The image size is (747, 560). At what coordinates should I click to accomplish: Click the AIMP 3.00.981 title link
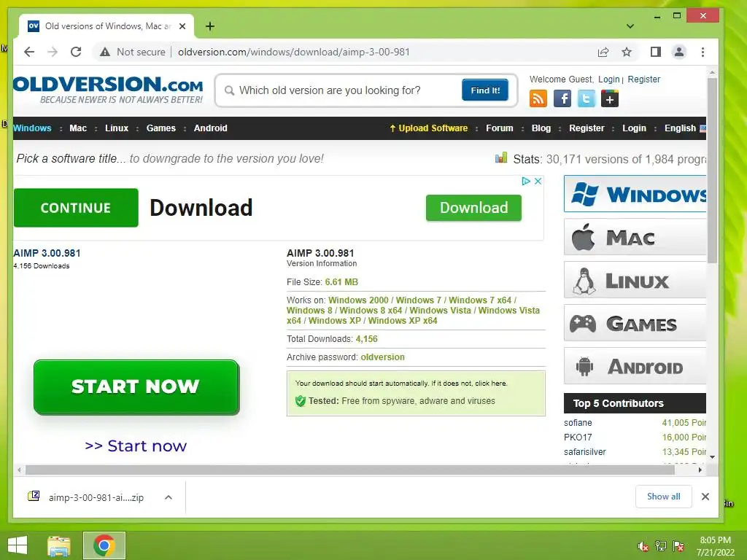[x=47, y=253]
